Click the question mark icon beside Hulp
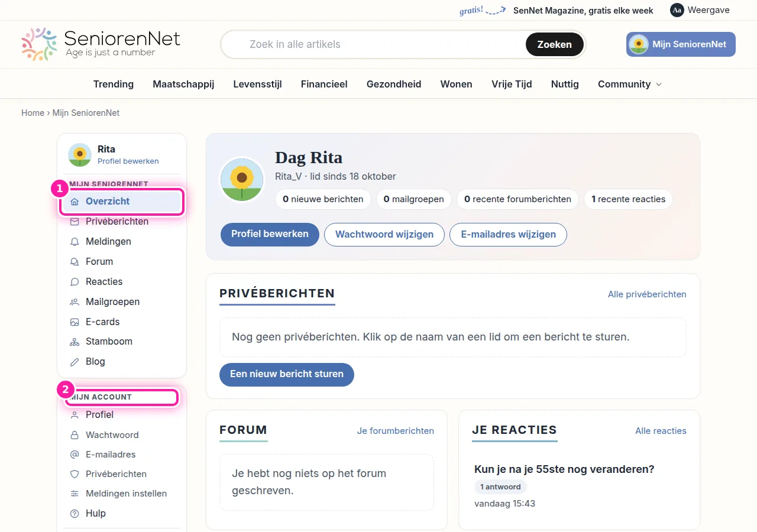This screenshot has width=757, height=532. [75, 514]
